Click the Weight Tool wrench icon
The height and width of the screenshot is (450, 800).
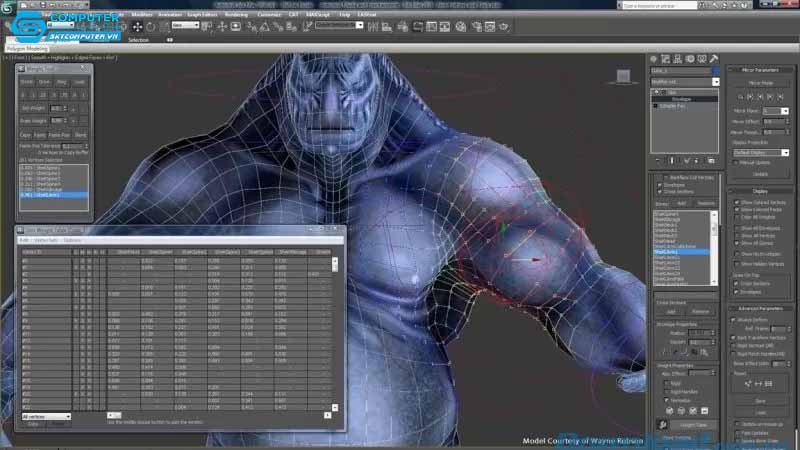[x=662, y=424]
